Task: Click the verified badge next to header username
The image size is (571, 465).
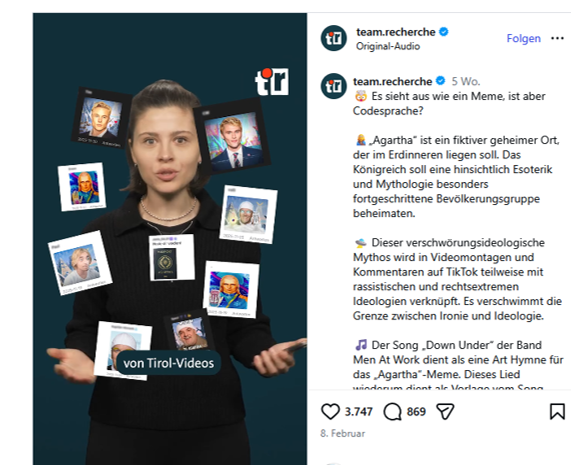Action: (444, 32)
